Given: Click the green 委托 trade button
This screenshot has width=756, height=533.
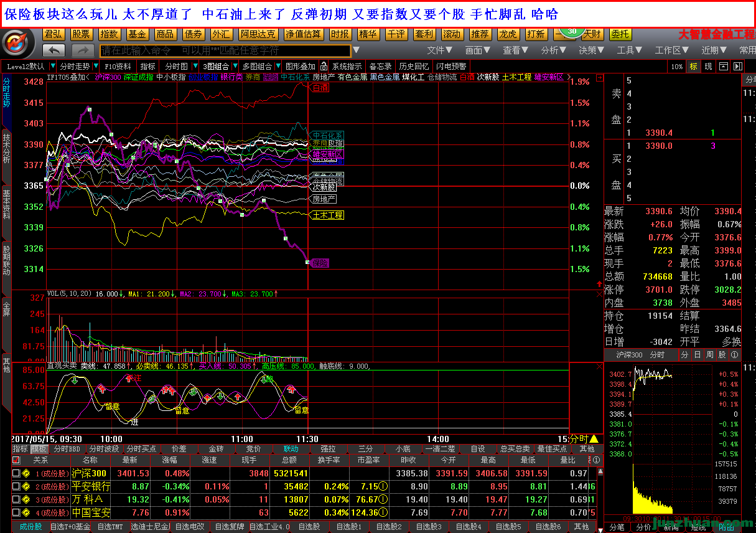Looking at the screenshot, I should [x=620, y=34].
